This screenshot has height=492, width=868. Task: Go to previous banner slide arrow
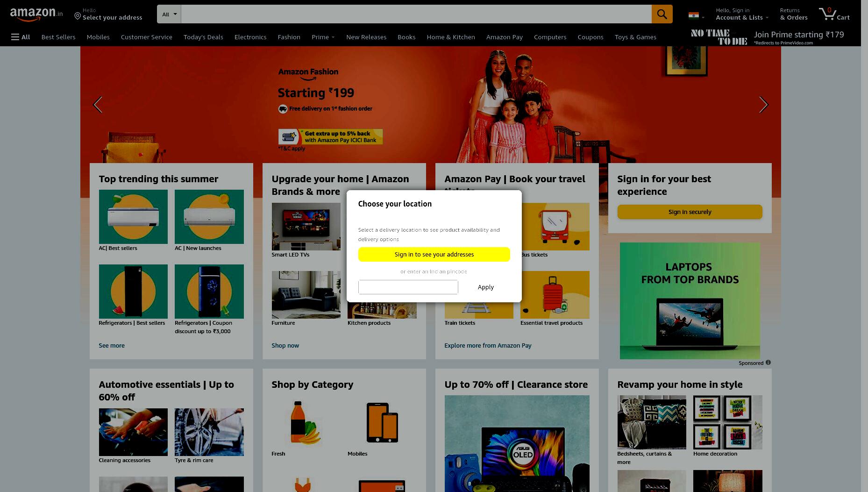click(98, 105)
